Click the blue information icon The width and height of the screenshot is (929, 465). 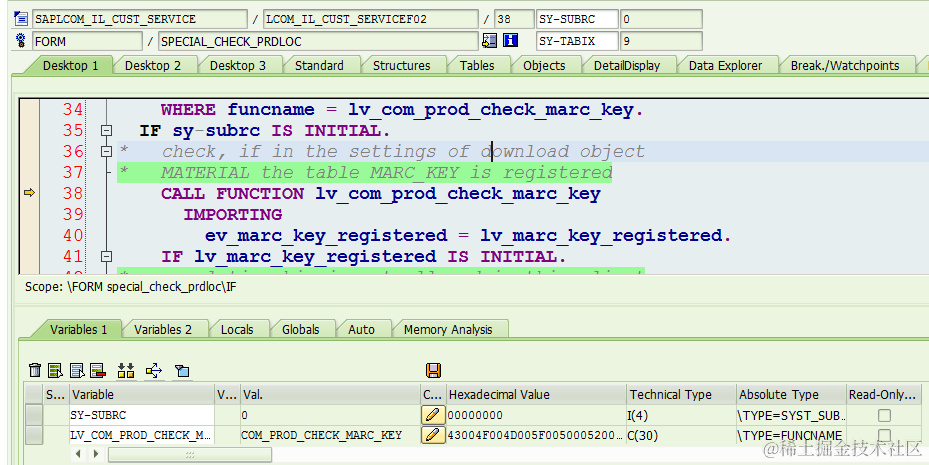coord(510,41)
